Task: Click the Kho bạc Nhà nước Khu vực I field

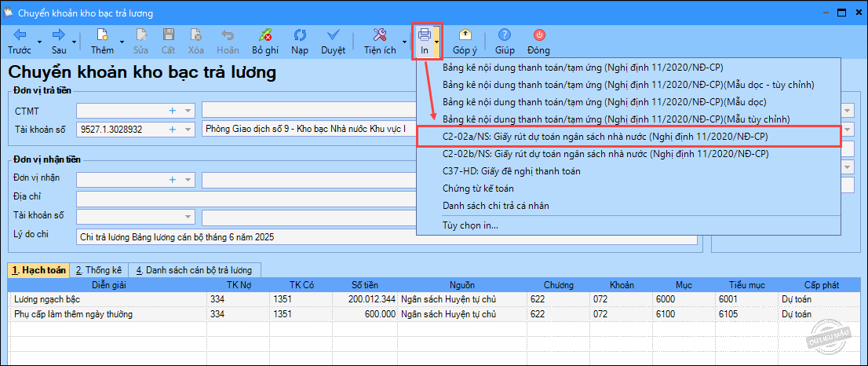Action: [309, 129]
